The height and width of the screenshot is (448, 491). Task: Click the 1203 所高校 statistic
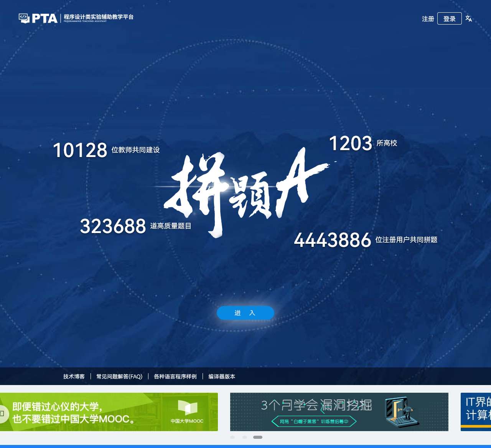click(x=363, y=143)
